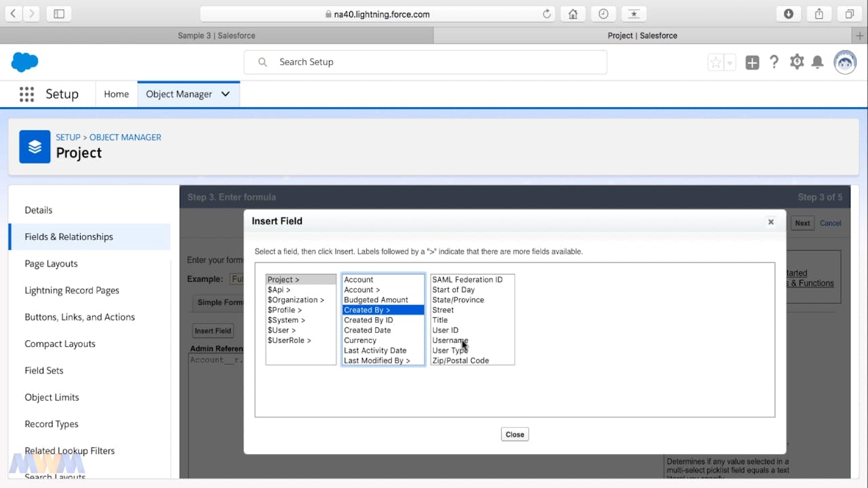Expand $Organization > in the field list

tap(296, 300)
